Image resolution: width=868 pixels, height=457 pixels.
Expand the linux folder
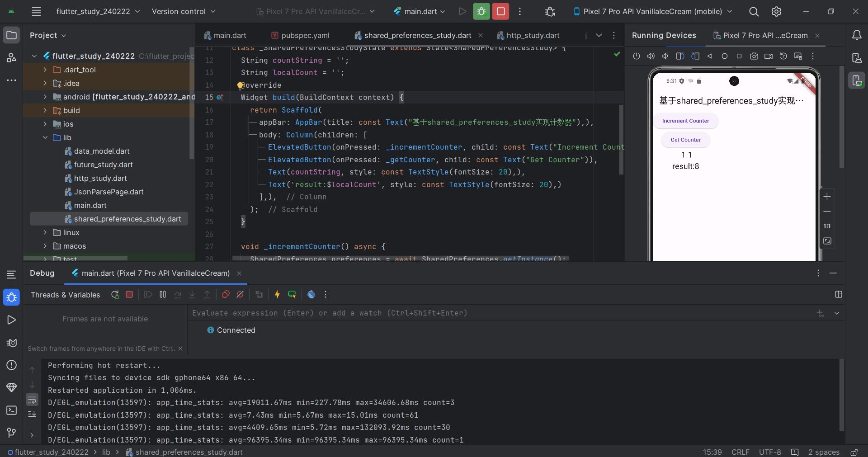pos(45,232)
